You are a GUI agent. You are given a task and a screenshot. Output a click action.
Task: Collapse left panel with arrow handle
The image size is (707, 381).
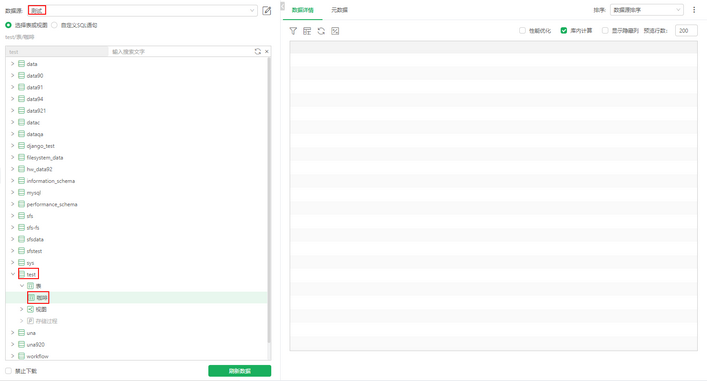pyautogui.click(x=282, y=6)
